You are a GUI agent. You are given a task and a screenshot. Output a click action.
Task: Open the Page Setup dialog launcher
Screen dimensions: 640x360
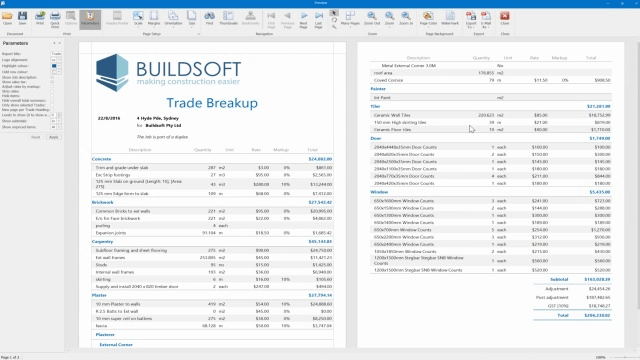pos(199,34)
